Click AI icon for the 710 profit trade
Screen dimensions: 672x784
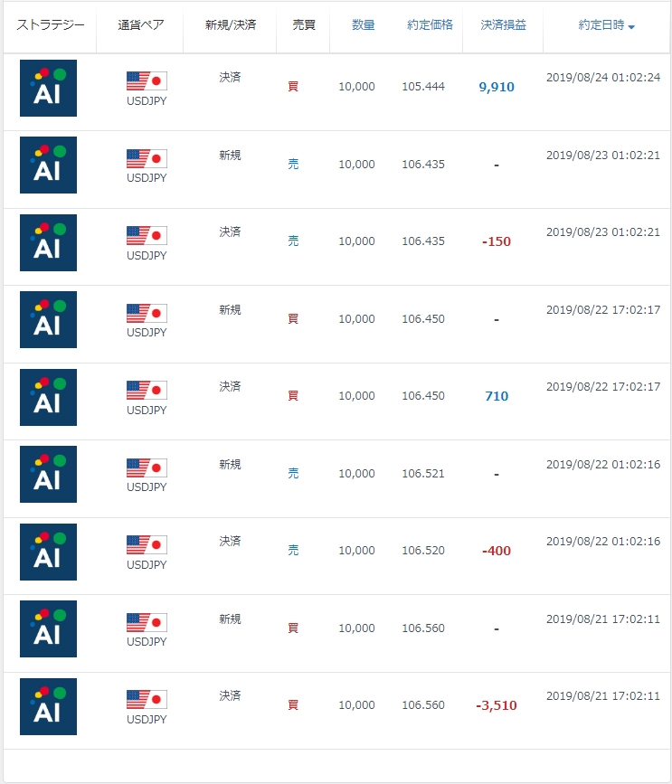coord(48,397)
